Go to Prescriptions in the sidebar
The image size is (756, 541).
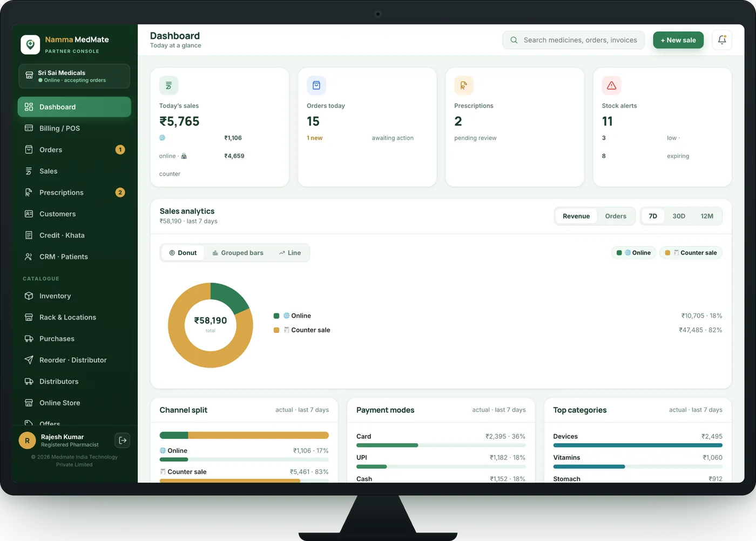(x=75, y=192)
